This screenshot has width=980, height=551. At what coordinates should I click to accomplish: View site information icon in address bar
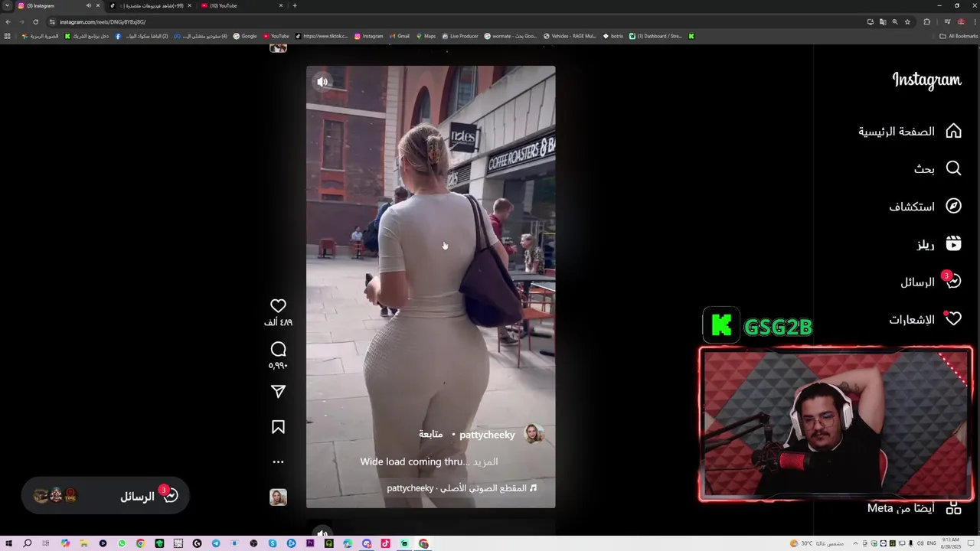52,22
